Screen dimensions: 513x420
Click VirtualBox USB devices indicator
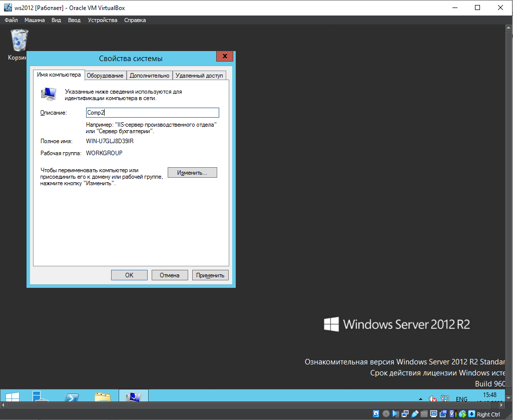click(415, 414)
